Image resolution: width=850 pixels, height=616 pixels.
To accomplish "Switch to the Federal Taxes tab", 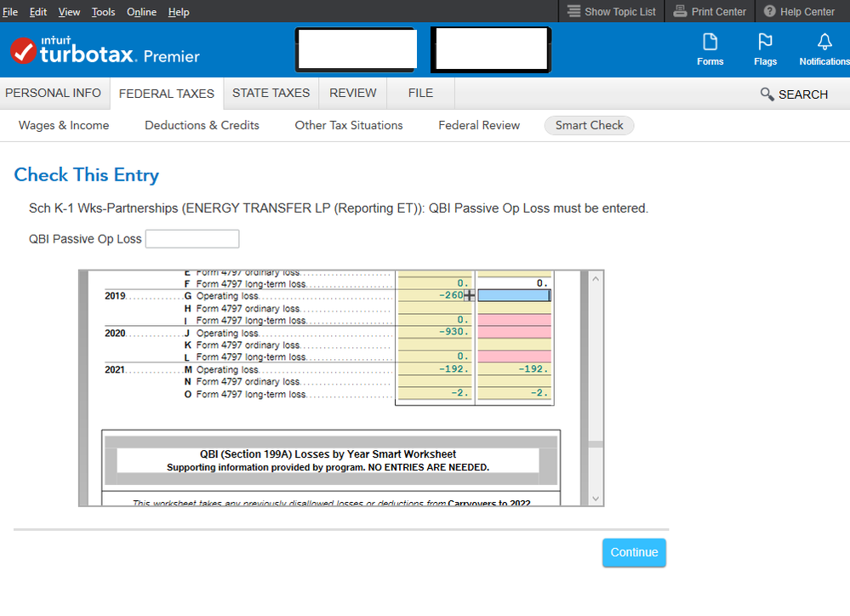I will (167, 94).
